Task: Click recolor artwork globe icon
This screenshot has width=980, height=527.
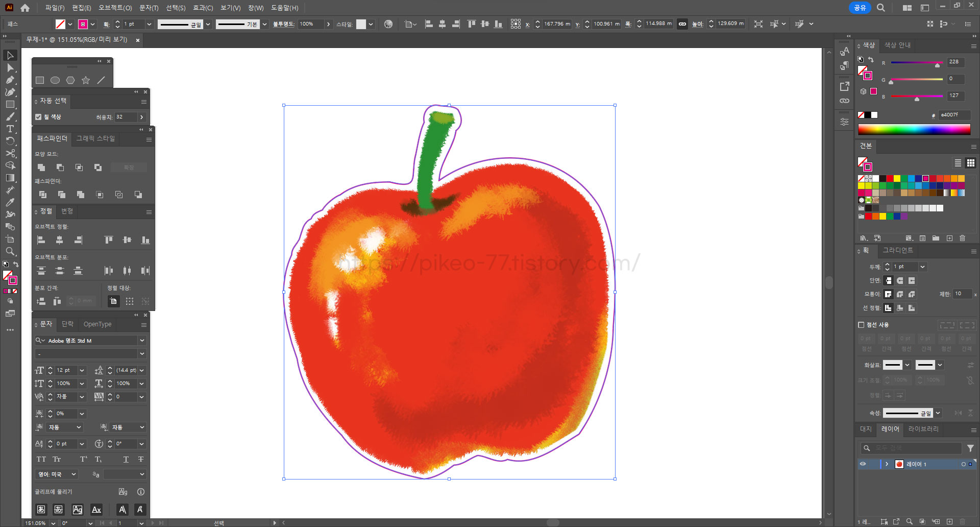Action: [x=388, y=24]
